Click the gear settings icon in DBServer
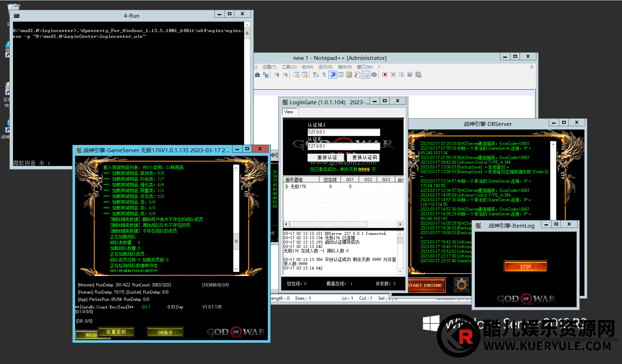 click(x=461, y=285)
